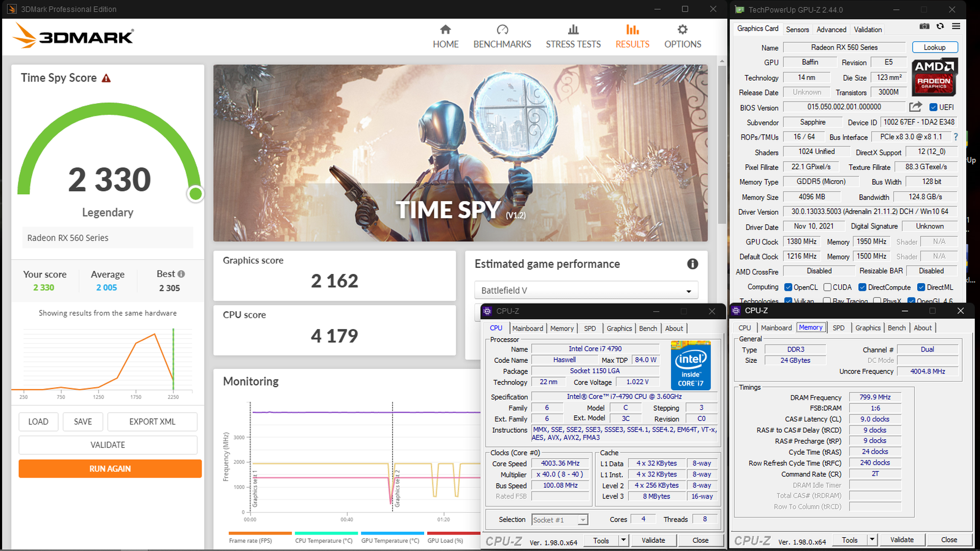Viewport: 980px width, 551px height.
Task: Toggle the OpenCL checkbox
Action: click(x=788, y=287)
